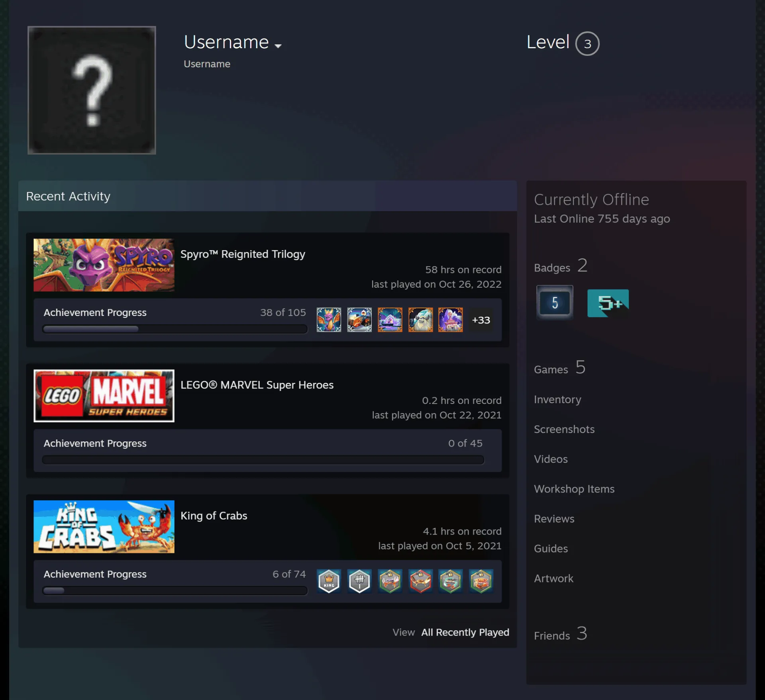Open the +33 more Spyro achievements

tap(481, 320)
